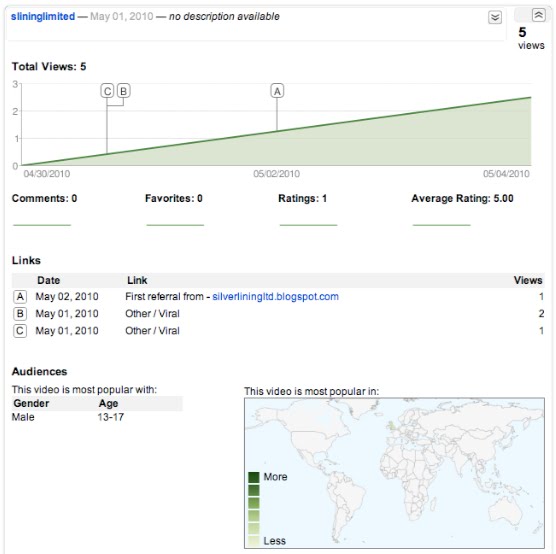Select the Ratings: 1 statistic
The height and width of the screenshot is (554, 556).
click(x=302, y=198)
